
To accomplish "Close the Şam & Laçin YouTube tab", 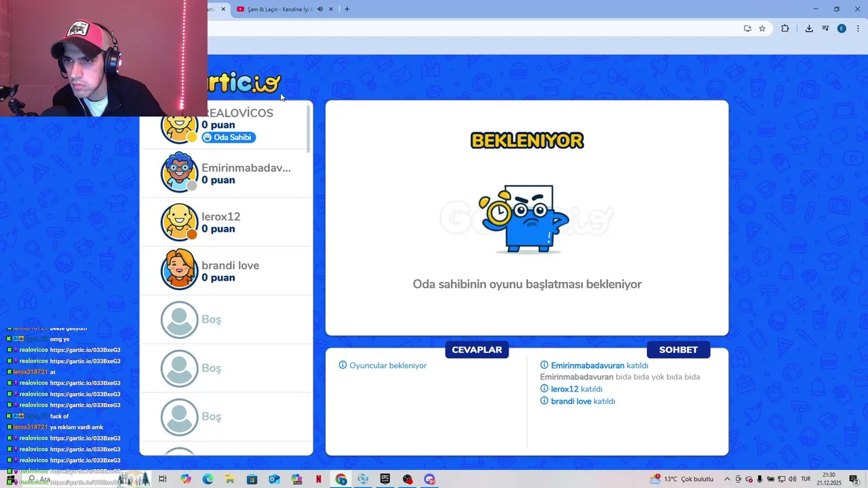I will (x=331, y=9).
